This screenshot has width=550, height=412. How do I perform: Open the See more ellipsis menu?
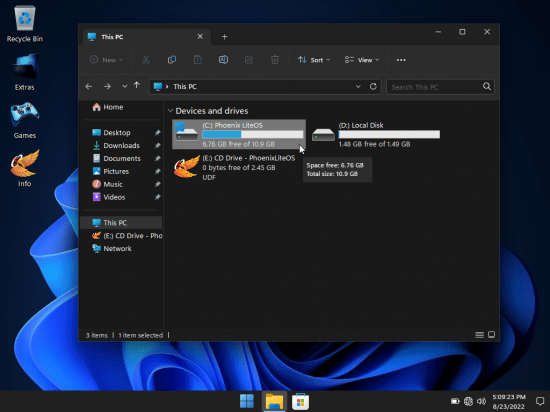[401, 60]
